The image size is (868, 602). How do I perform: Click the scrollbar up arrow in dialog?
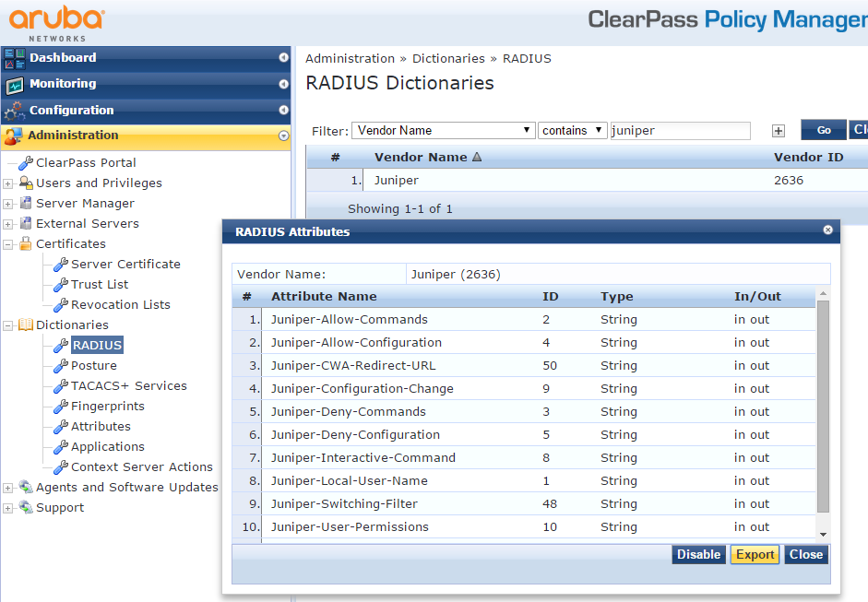point(823,293)
